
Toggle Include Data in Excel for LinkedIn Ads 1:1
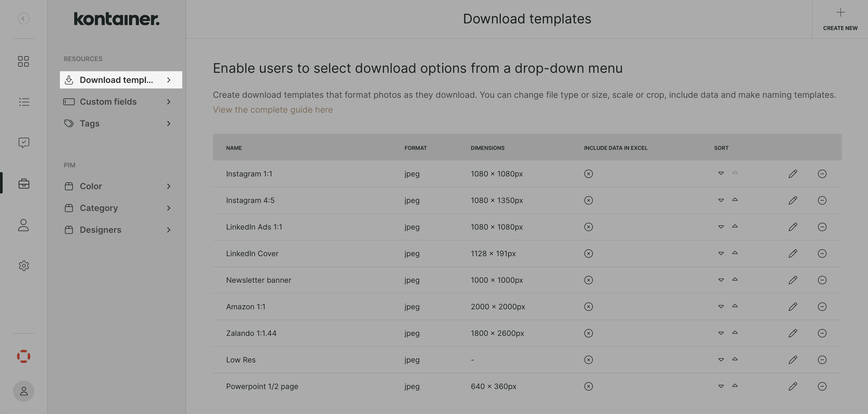click(x=588, y=227)
